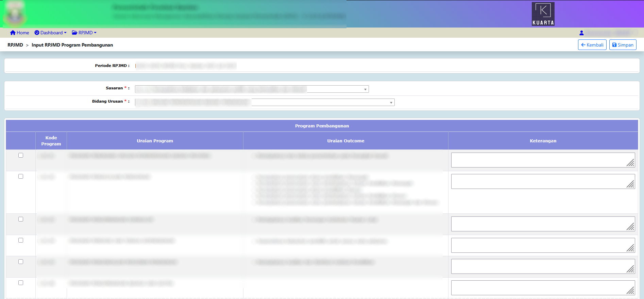644x299 pixels.
Task: Open the RPJMD dropdown menu
Action: point(84,33)
